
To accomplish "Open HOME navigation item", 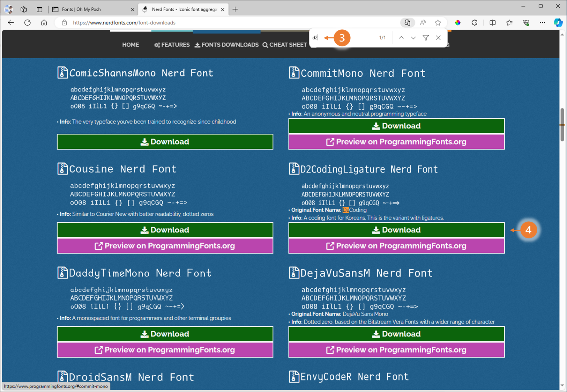I will point(130,45).
